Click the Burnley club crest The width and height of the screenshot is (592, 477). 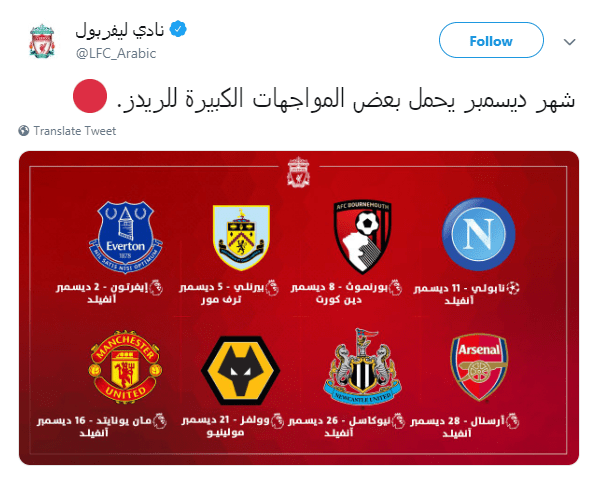point(241,238)
